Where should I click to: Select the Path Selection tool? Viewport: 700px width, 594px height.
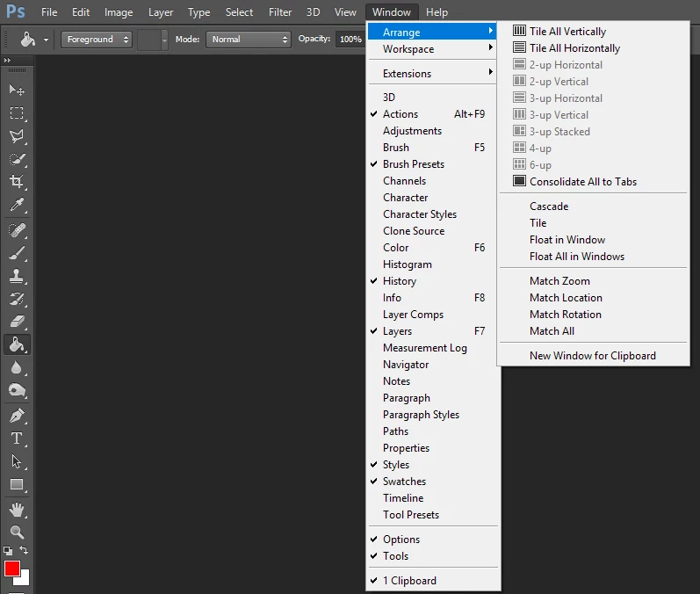17,461
